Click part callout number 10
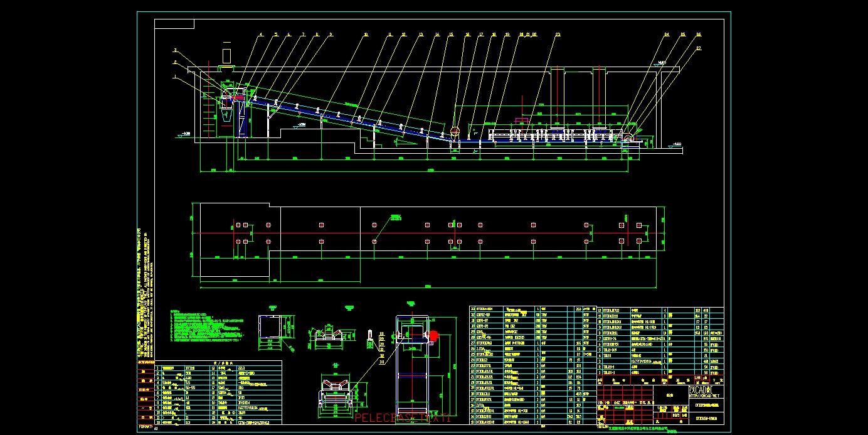 [366, 35]
